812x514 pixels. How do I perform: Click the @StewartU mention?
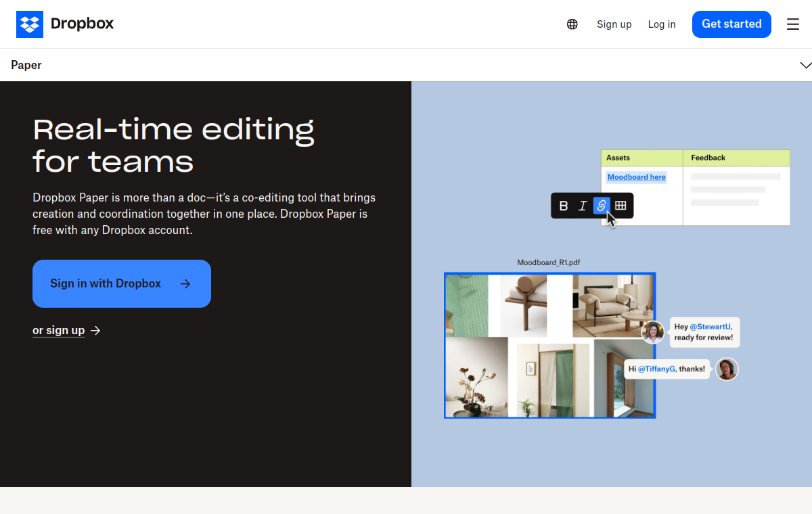[710, 327]
